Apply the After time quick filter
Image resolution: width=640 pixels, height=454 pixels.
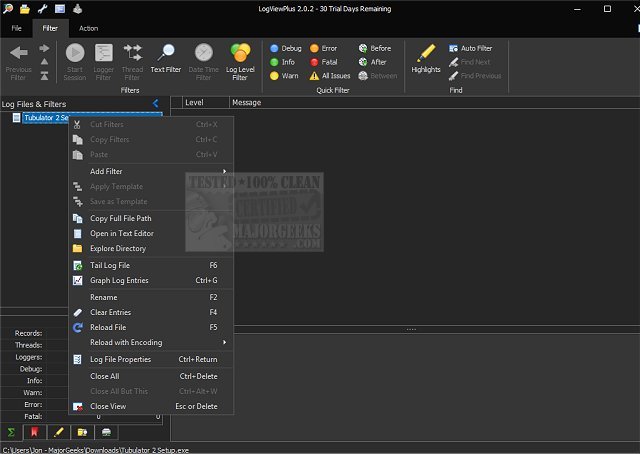click(372, 62)
